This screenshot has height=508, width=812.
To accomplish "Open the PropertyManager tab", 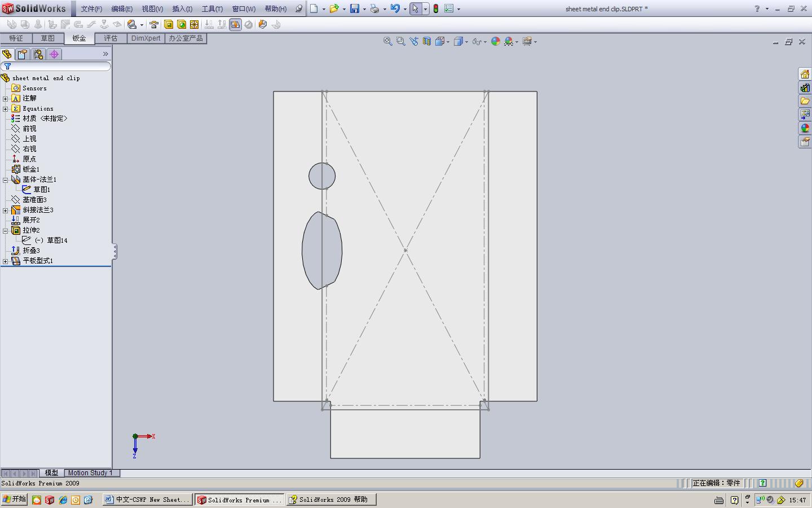I will coord(23,54).
